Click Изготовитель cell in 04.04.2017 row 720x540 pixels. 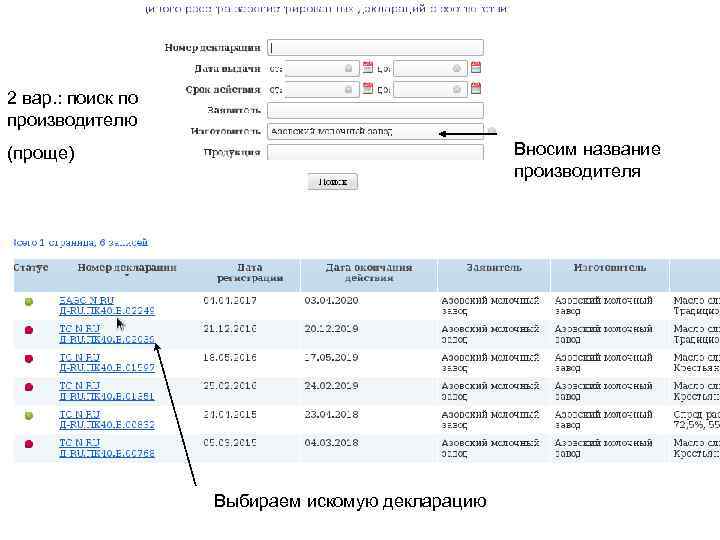click(x=603, y=306)
